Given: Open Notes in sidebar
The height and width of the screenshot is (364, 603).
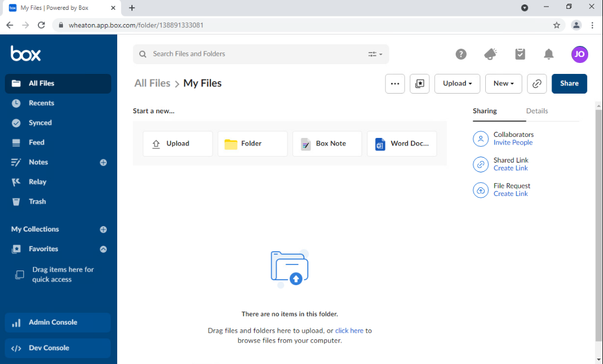Looking at the screenshot, I should tap(38, 162).
